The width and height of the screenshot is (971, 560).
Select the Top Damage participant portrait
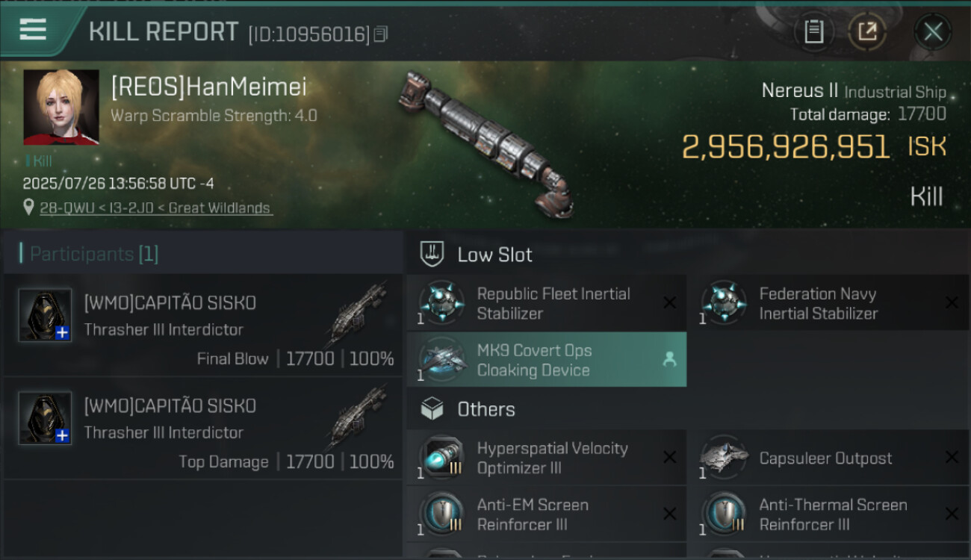point(45,418)
